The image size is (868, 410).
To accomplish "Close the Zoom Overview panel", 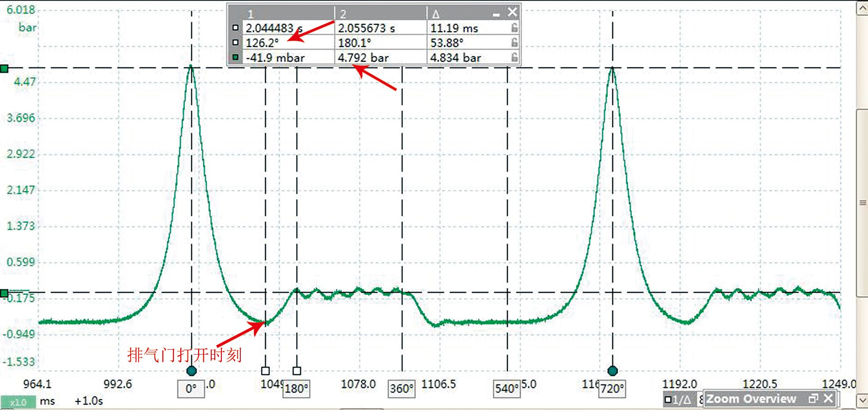I will 828,399.
